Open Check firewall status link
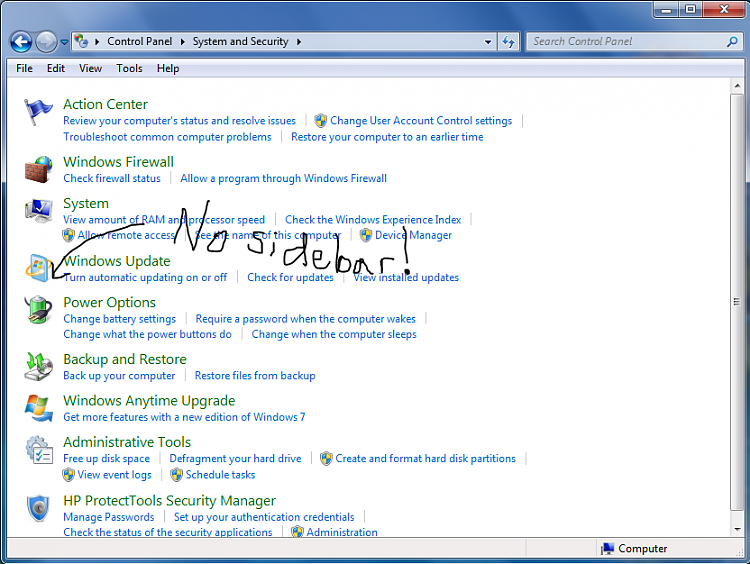Screen dimensions: 750x564 (112, 178)
